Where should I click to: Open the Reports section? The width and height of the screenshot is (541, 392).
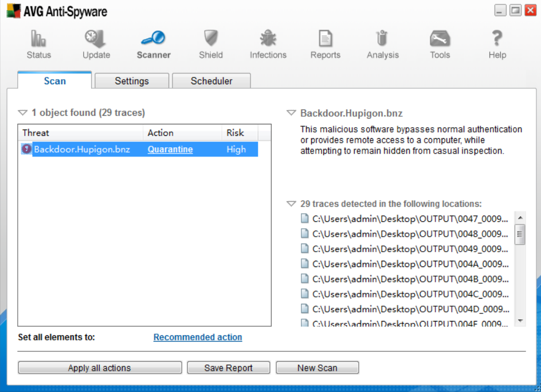click(326, 44)
